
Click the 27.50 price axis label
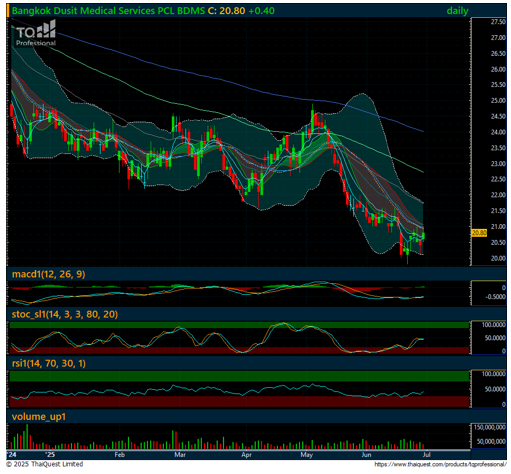tap(498, 22)
